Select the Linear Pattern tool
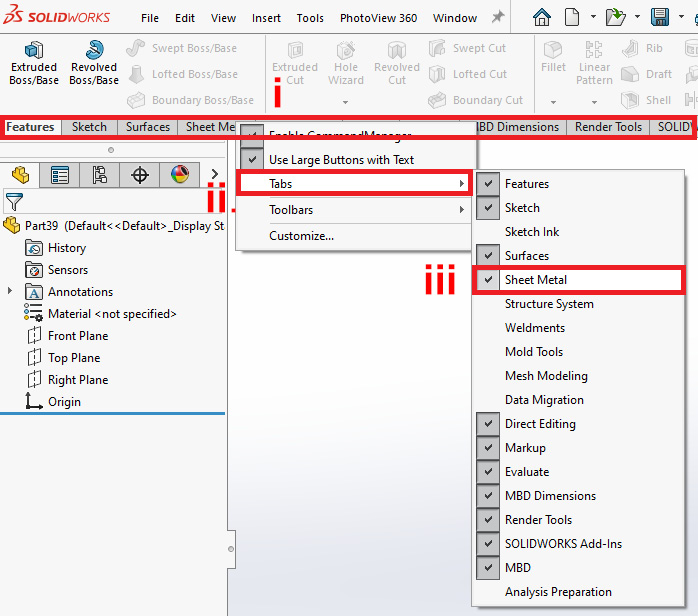This screenshot has width=698, height=616. tap(594, 63)
